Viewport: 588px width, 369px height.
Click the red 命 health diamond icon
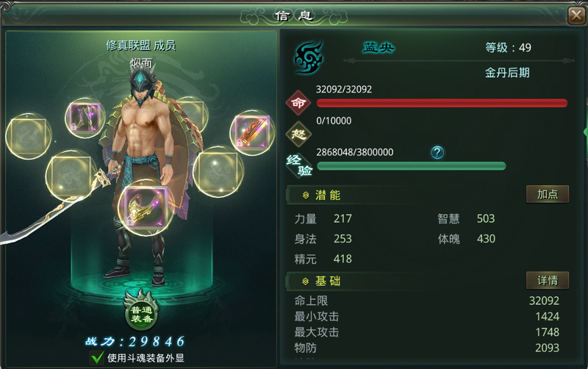298,103
